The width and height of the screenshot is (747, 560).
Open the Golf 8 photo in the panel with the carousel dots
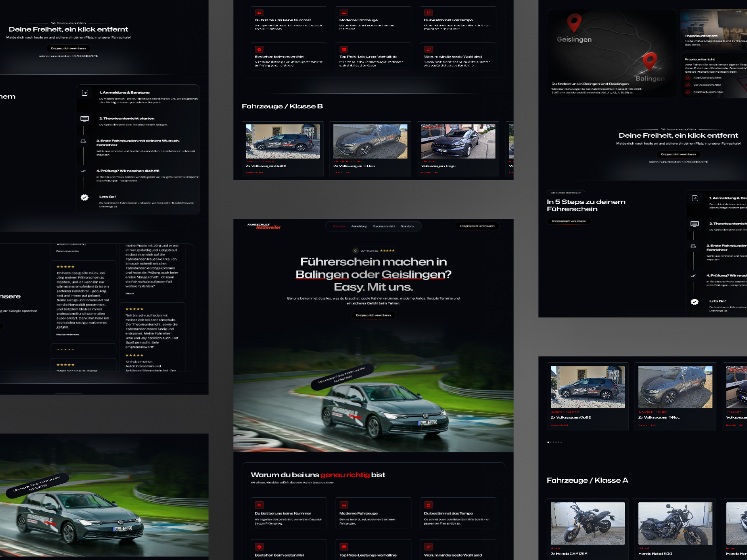tap(588, 387)
